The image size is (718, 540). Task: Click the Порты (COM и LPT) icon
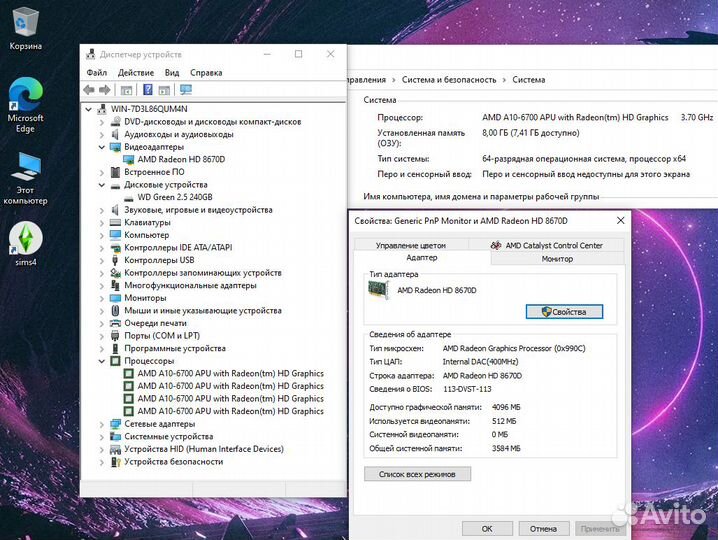pyautogui.click(x=115, y=336)
